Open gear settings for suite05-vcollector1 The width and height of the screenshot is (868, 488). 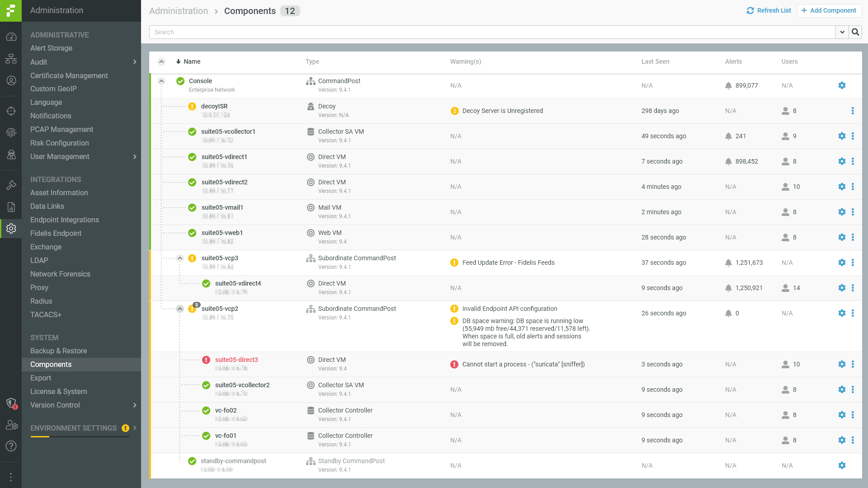tap(842, 136)
